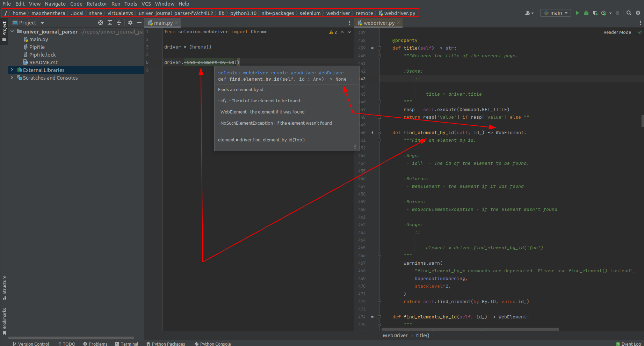Click site-packages in navigation breadcrumb
The width and height of the screenshot is (644, 346).
pyautogui.click(x=278, y=13)
